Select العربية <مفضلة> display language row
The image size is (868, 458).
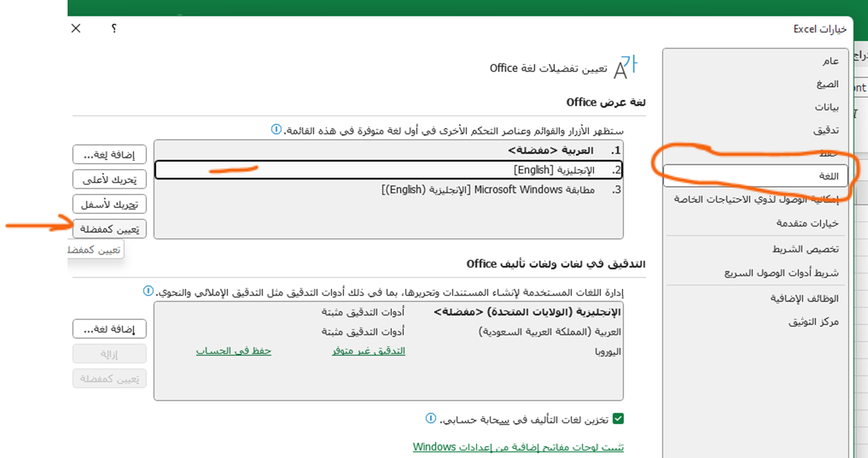pos(388,150)
